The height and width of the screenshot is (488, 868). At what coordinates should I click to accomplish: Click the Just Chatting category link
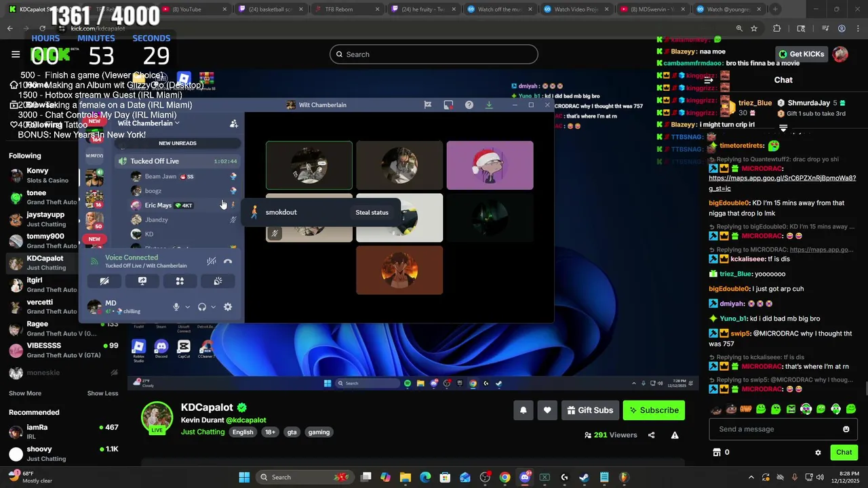coord(202,432)
